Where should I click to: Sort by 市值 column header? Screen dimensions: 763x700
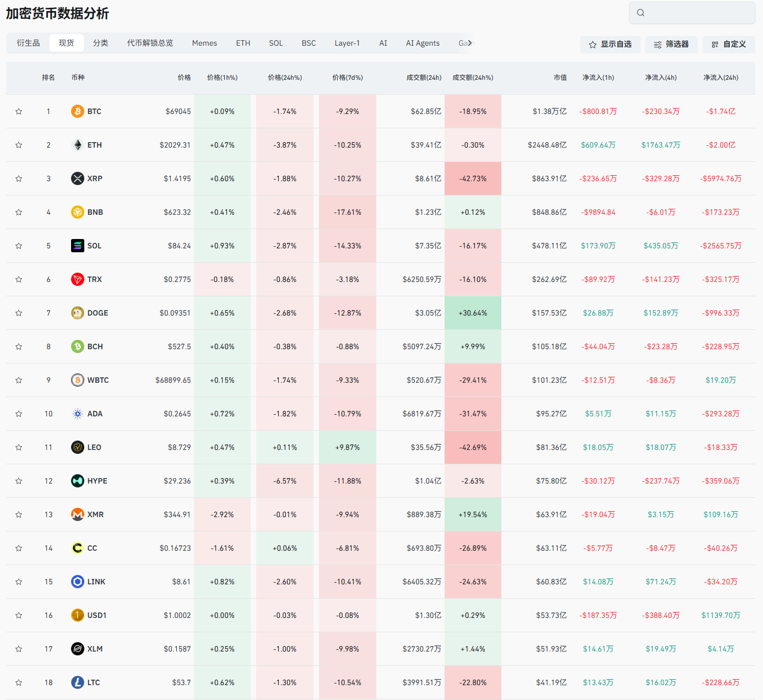[560, 78]
